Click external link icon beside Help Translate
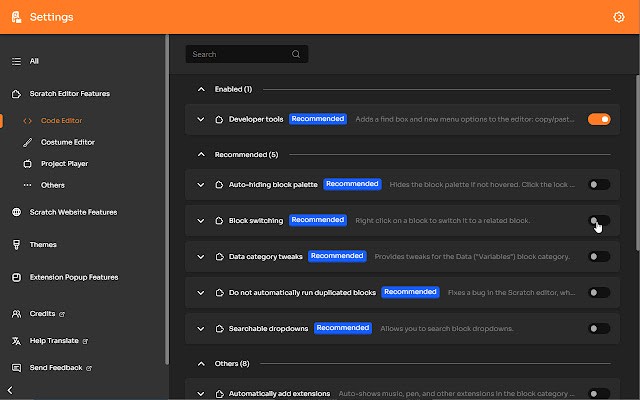This screenshot has height=400, width=640. pyautogui.click(x=85, y=341)
